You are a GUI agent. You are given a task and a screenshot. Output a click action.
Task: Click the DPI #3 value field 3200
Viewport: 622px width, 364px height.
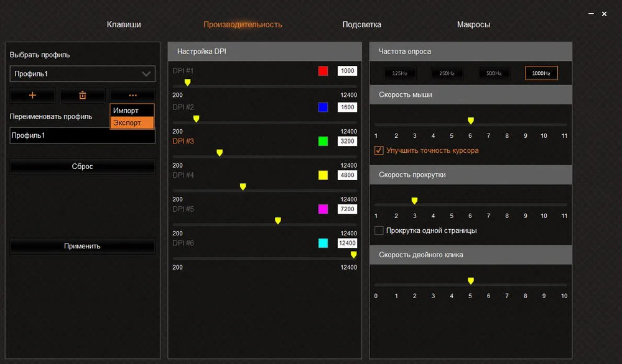347,142
